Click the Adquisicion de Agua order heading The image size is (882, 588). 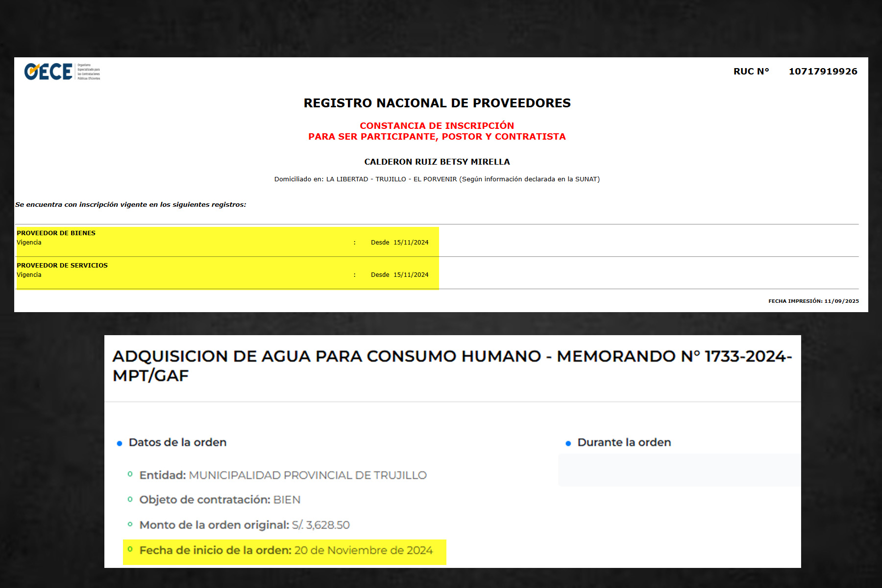pos(452,365)
